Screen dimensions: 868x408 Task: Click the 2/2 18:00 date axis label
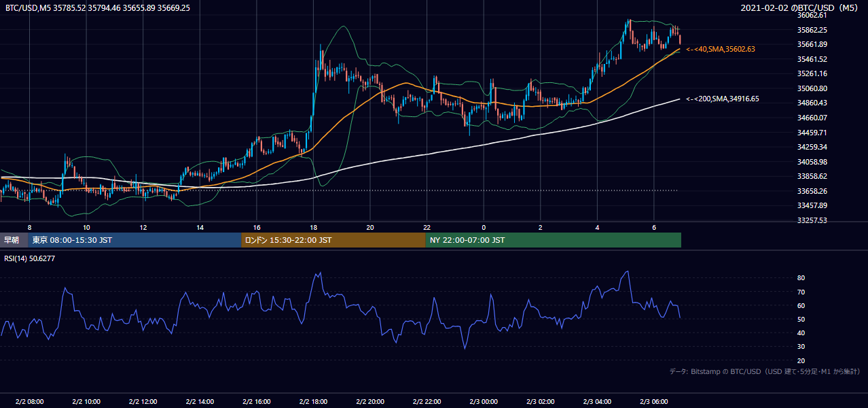(x=313, y=402)
